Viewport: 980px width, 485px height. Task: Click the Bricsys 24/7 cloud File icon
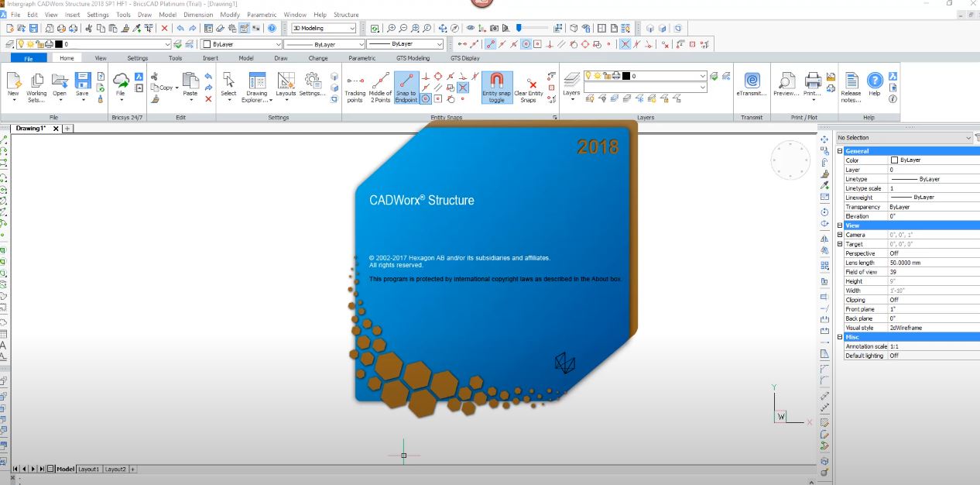click(x=121, y=81)
